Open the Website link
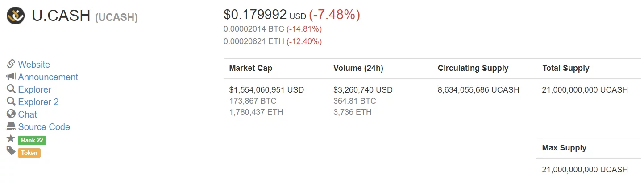Image resolution: width=644 pixels, height=187 pixels. pos(34,65)
